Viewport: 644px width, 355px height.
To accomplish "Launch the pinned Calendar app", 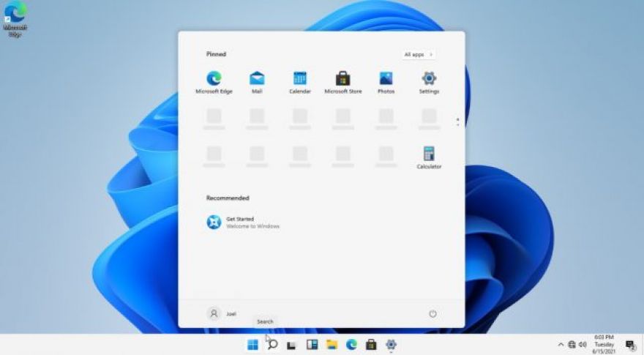I will (300, 82).
